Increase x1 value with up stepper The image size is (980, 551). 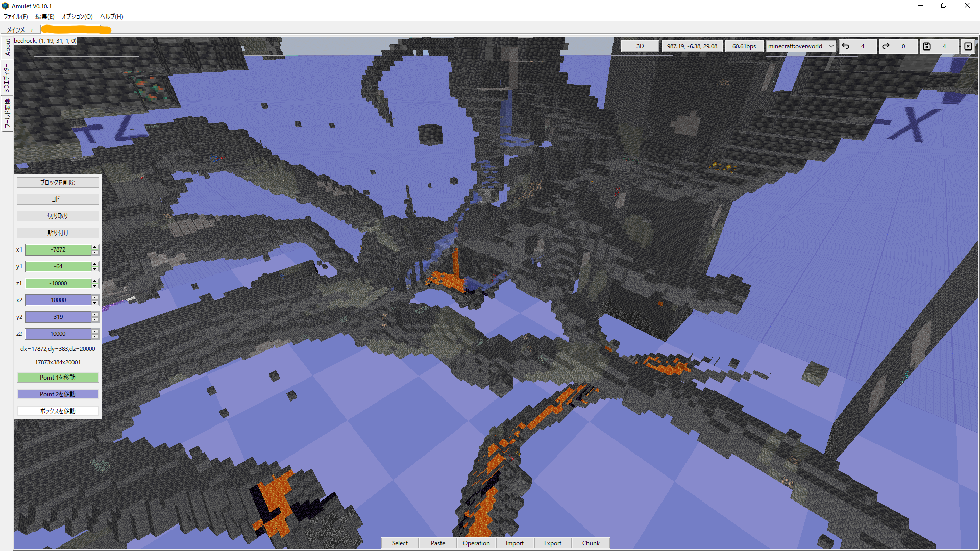pyautogui.click(x=95, y=247)
